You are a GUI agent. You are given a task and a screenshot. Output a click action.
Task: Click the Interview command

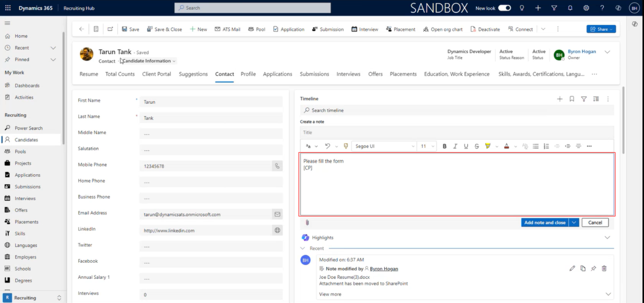coord(365,29)
